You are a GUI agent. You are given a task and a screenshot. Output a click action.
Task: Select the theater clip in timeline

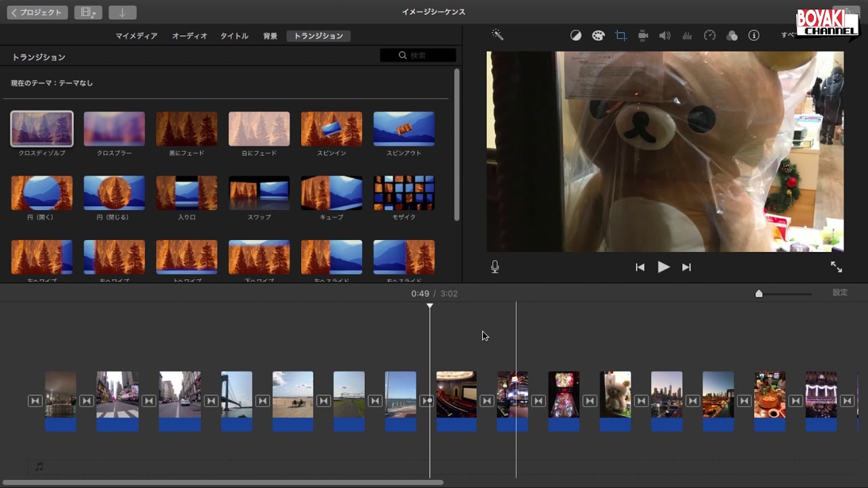456,401
